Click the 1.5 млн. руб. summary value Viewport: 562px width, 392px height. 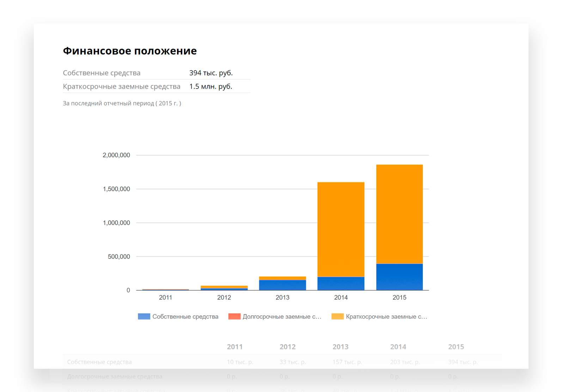210,86
